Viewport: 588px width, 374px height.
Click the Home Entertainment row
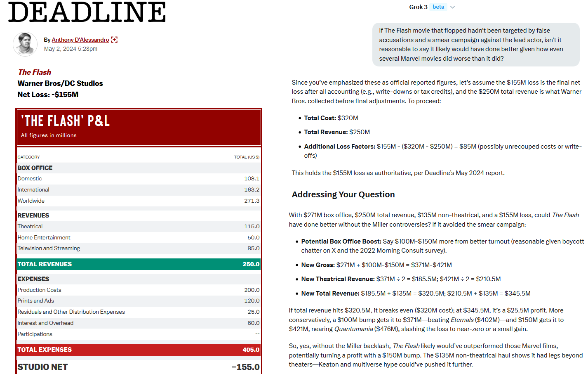click(139, 237)
